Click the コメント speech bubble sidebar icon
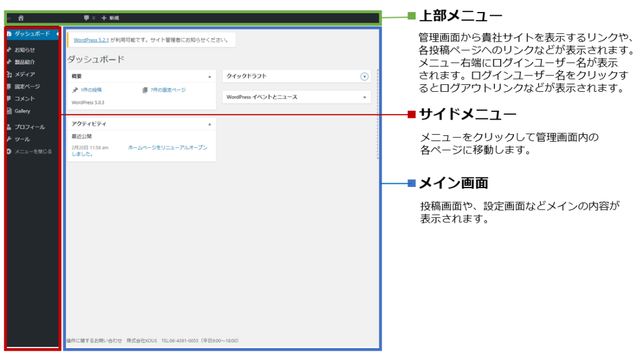Image resolution: width=644 pixels, height=355 pixels. click(x=9, y=99)
